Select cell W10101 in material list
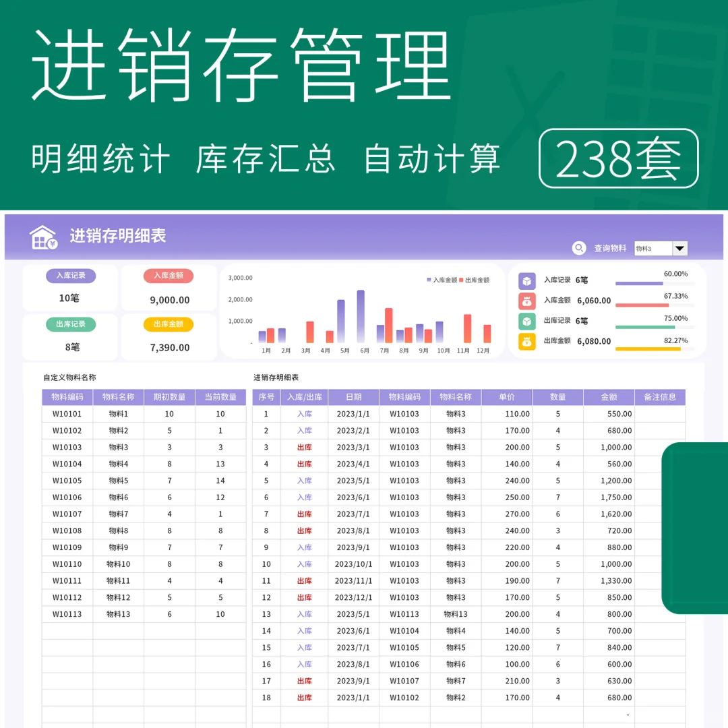This screenshot has width=728, height=728. [x=67, y=414]
